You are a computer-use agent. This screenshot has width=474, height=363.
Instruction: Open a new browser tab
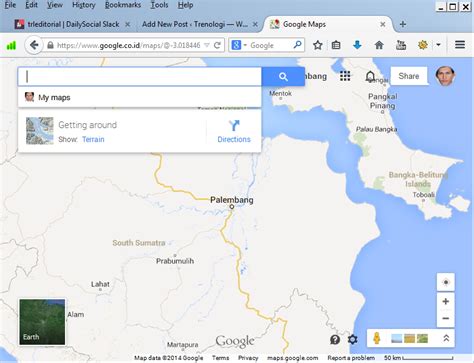(403, 24)
